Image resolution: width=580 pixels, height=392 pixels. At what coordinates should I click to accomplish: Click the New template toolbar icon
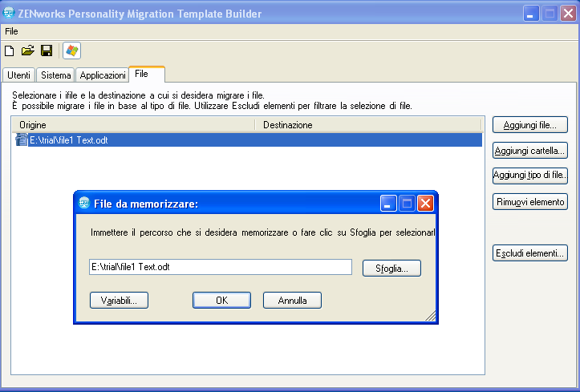click(x=10, y=51)
